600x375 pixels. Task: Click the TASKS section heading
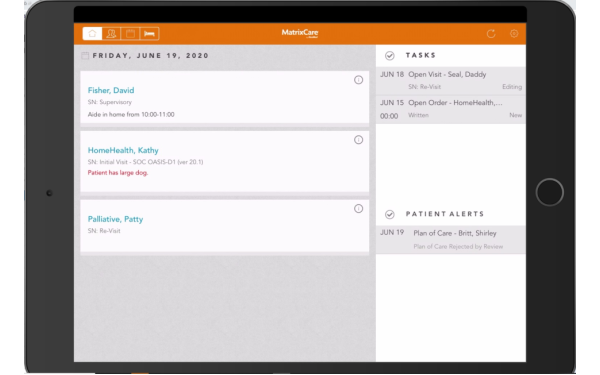click(x=421, y=55)
